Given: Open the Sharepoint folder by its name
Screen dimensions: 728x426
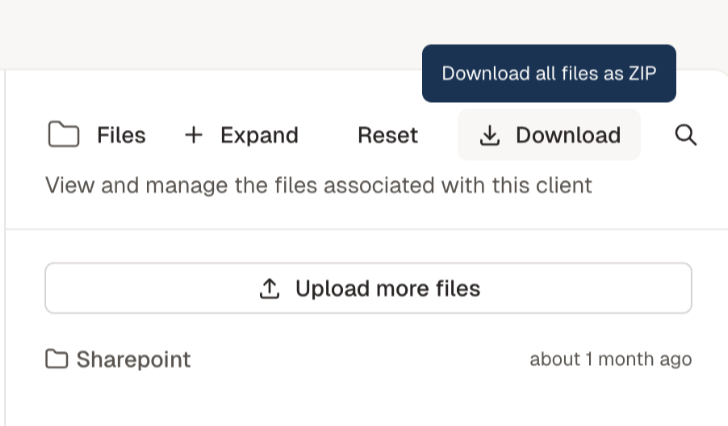Looking at the screenshot, I should [133, 359].
